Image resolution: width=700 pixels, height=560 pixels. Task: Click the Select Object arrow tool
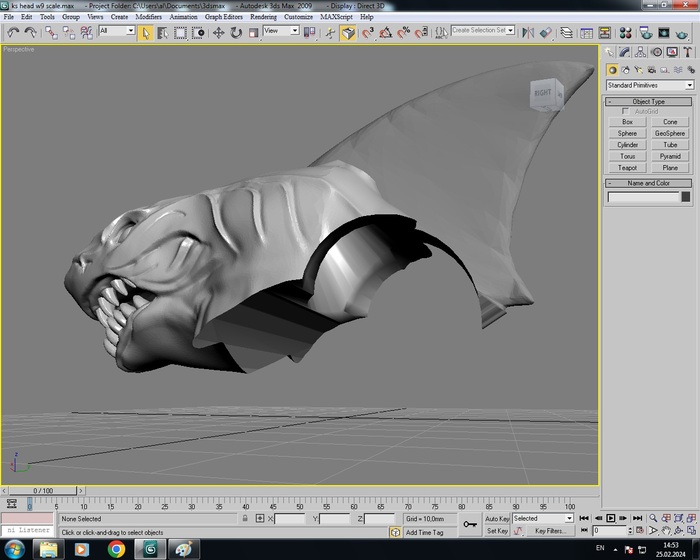146,32
